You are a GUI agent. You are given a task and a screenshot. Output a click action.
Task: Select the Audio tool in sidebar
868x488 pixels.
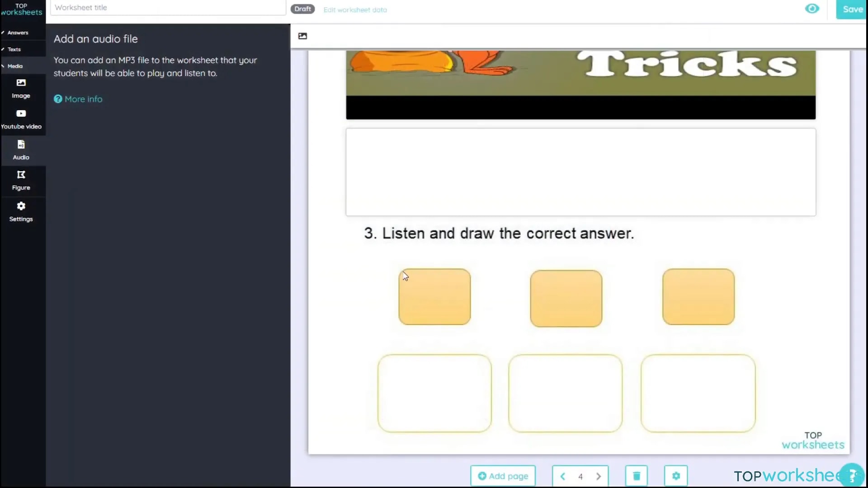[x=21, y=149]
